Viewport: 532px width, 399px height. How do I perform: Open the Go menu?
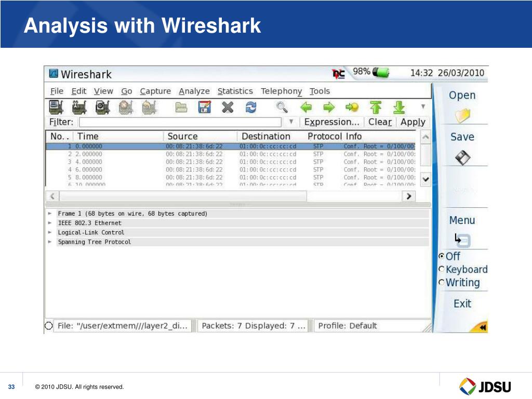click(x=127, y=91)
